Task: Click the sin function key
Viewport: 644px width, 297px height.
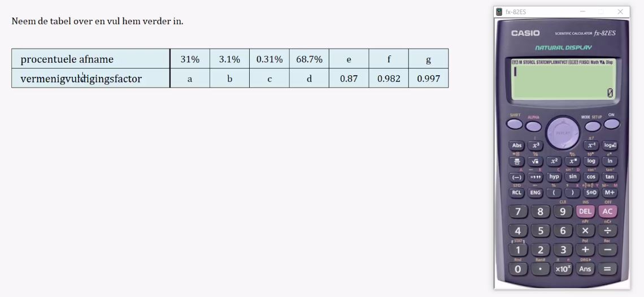Action: tap(572, 177)
